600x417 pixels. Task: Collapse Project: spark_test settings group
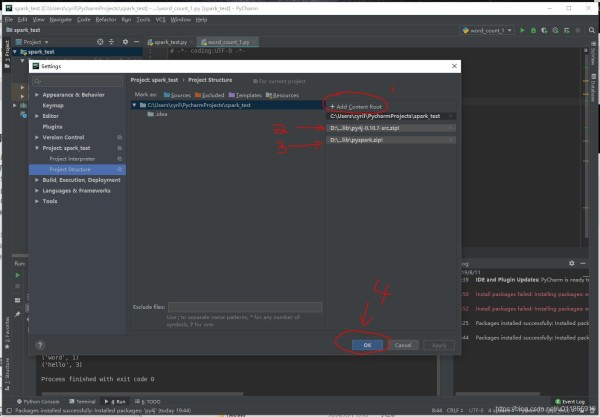(37, 148)
